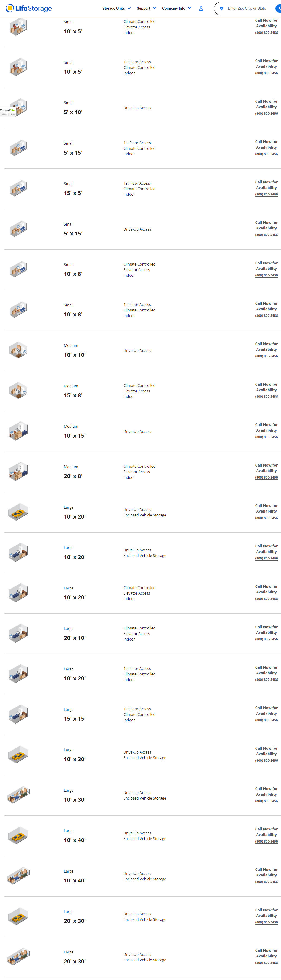Expand the Storage Units dropdown menu
Viewport: 281px width, 980px height.
point(116,8)
